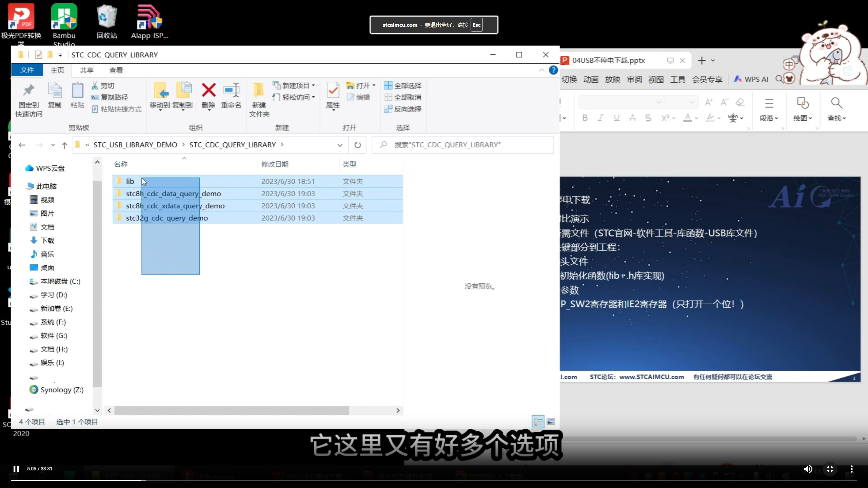The height and width of the screenshot is (488, 868).
Task: Expand the address bar history dropdown
Action: (x=340, y=145)
